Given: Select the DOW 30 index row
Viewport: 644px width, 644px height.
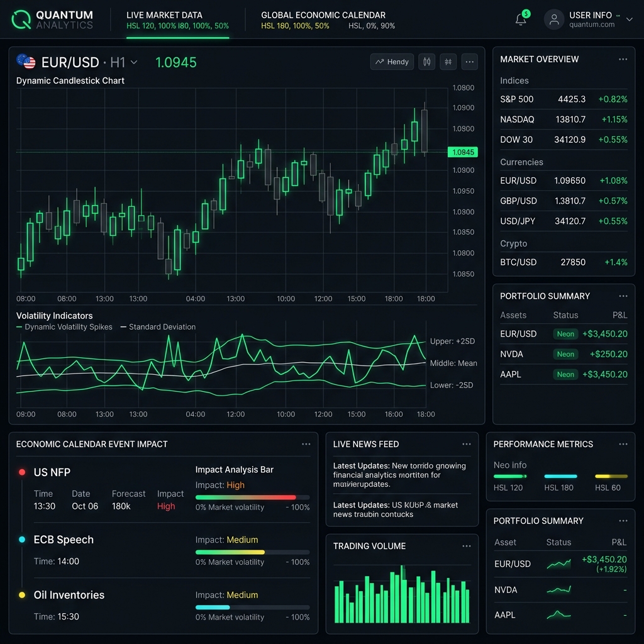Looking at the screenshot, I should coord(563,140).
